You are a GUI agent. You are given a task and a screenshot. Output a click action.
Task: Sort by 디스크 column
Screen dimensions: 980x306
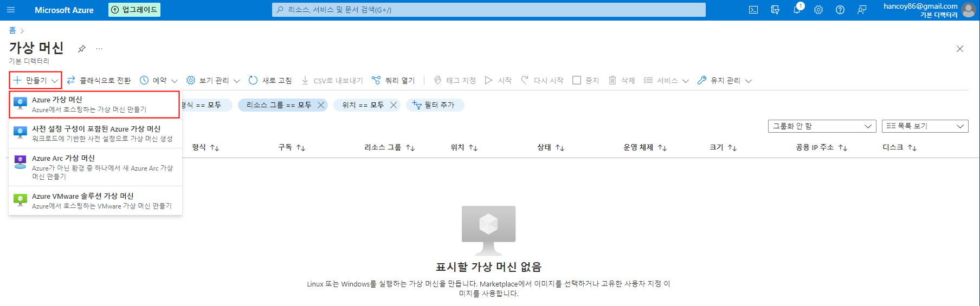900,147
